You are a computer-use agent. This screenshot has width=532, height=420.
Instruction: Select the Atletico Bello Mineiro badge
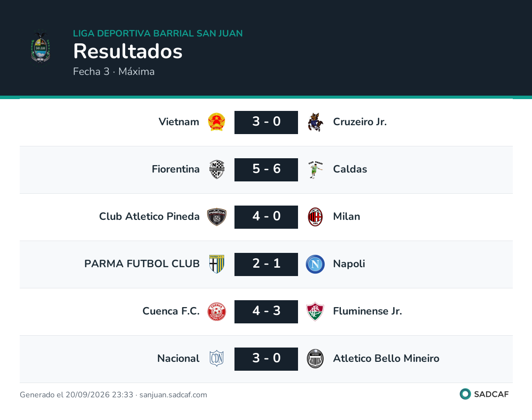[x=315, y=358]
